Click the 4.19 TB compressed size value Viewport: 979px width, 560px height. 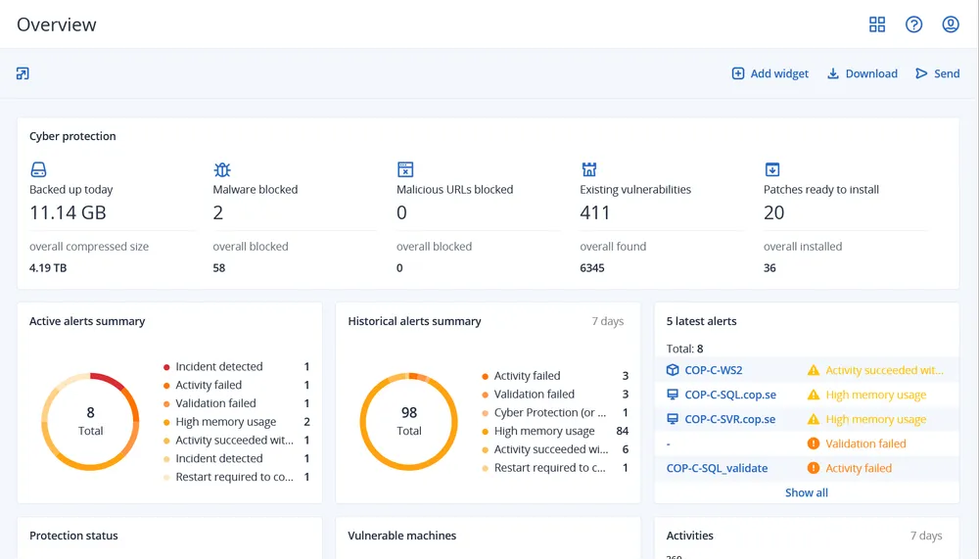[48, 268]
